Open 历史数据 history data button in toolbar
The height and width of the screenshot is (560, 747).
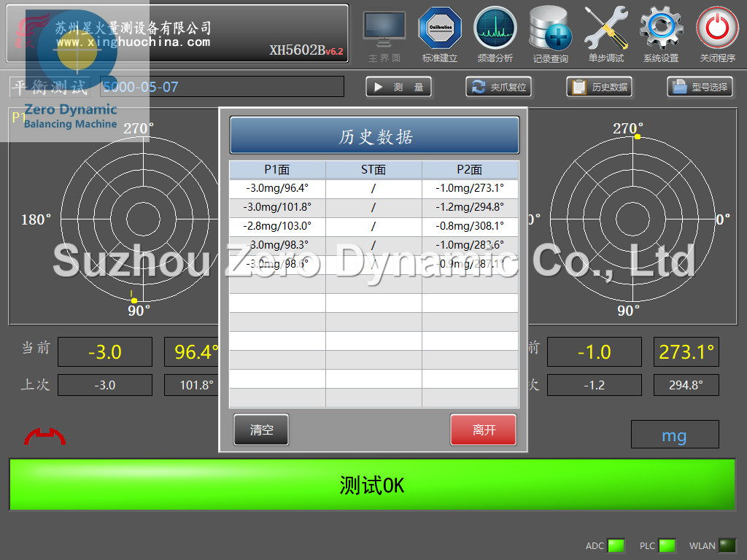coord(600,87)
